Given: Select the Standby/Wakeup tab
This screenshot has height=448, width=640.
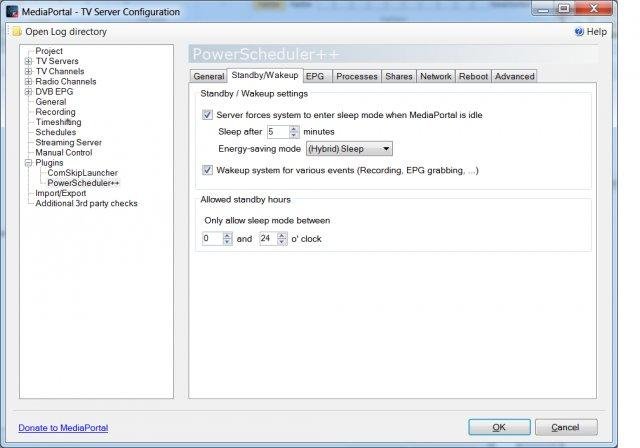Looking at the screenshot, I should click(265, 75).
